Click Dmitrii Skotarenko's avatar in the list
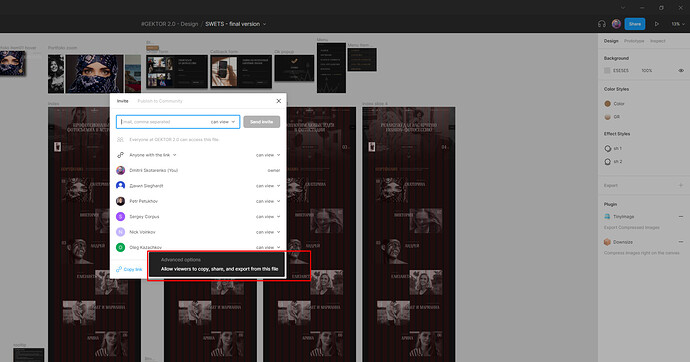This screenshot has width=690, height=362. [x=120, y=170]
